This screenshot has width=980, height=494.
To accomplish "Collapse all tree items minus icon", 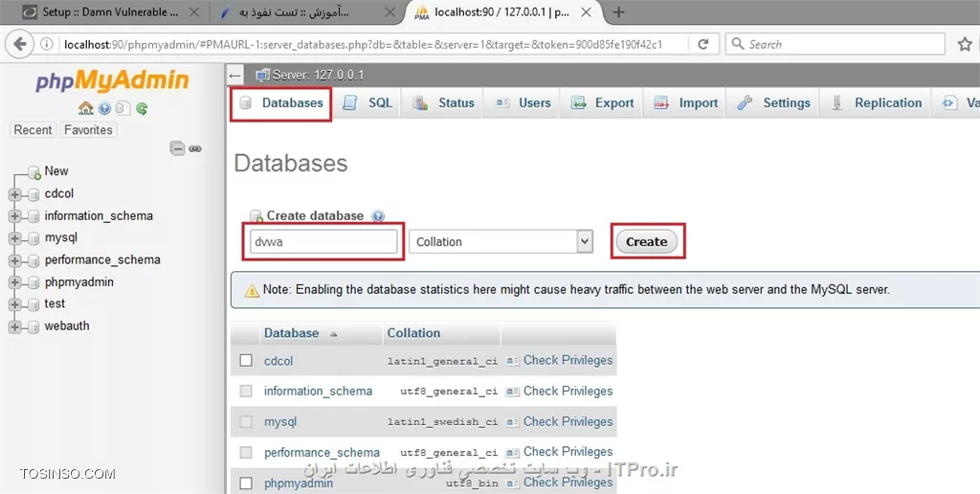I will [x=177, y=148].
